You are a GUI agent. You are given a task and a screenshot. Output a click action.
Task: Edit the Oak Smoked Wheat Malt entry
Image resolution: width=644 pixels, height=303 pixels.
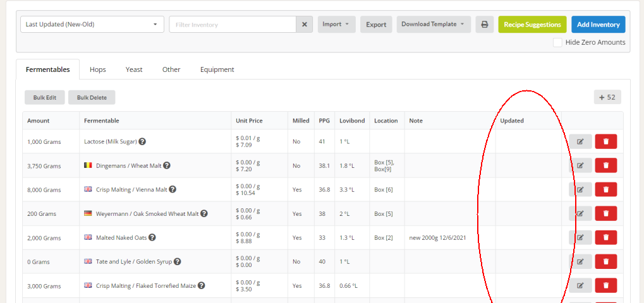[580, 213]
